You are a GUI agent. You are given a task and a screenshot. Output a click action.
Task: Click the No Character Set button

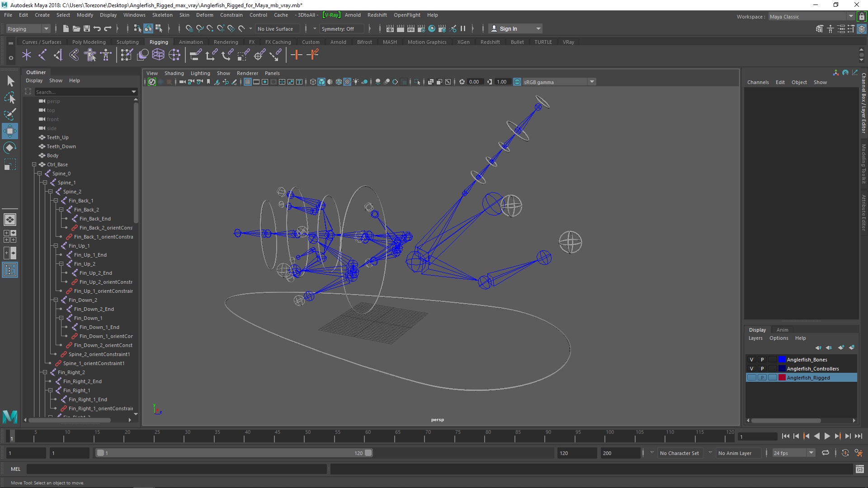click(679, 453)
